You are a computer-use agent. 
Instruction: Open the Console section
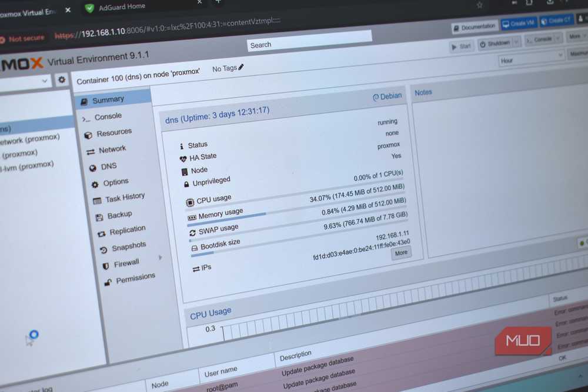pyautogui.click(x=108, y=116)
